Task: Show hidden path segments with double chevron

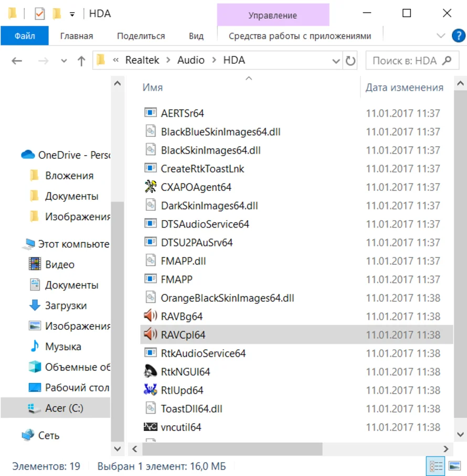Action: click(115, 60)
